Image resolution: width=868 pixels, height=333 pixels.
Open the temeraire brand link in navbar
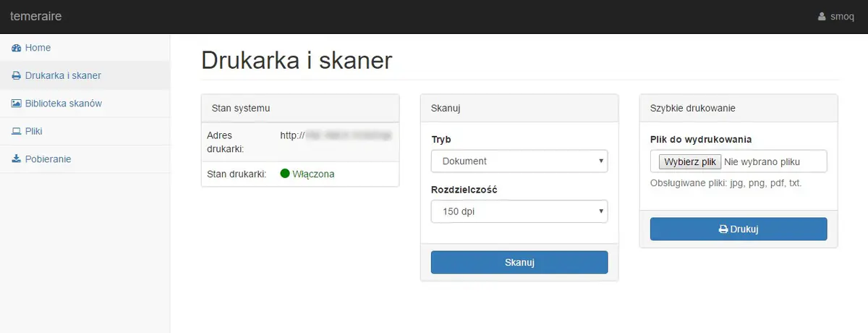tap(36, 16)
